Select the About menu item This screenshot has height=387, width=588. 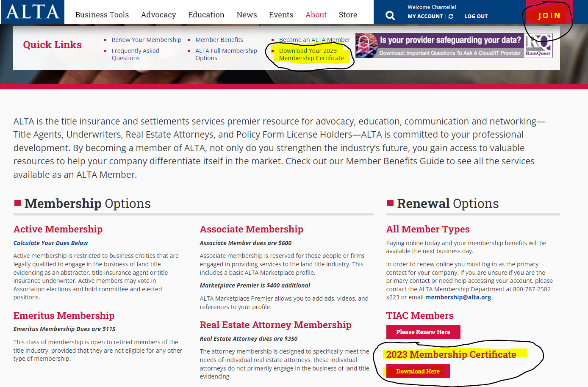tap(316, 15)
